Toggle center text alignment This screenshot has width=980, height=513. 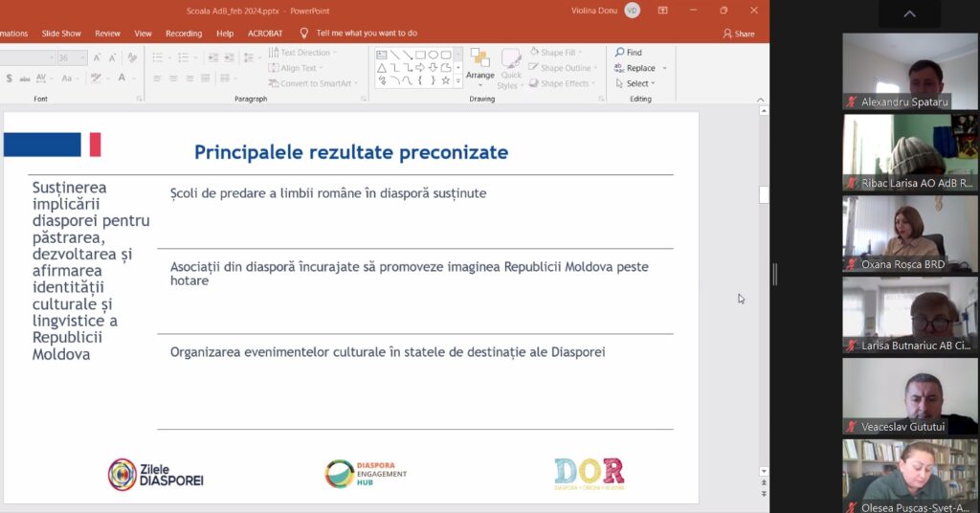(174, 78)
